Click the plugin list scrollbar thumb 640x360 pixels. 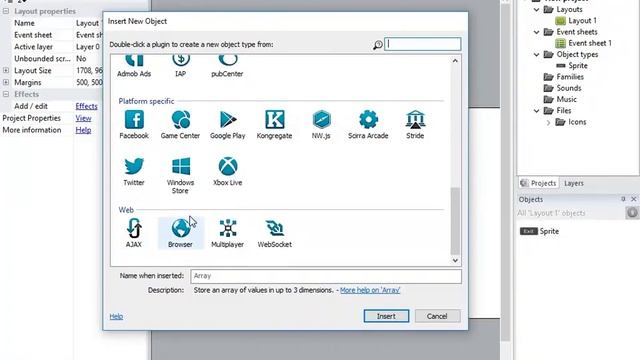455,221
